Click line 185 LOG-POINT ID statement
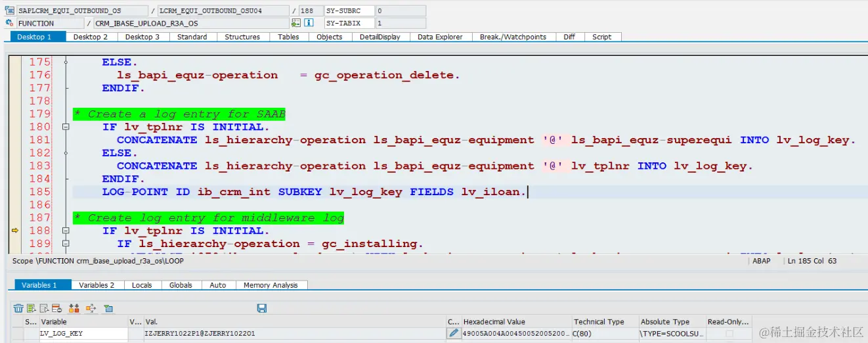The width and height of the screenshot is (868, 343). [314, 192]
